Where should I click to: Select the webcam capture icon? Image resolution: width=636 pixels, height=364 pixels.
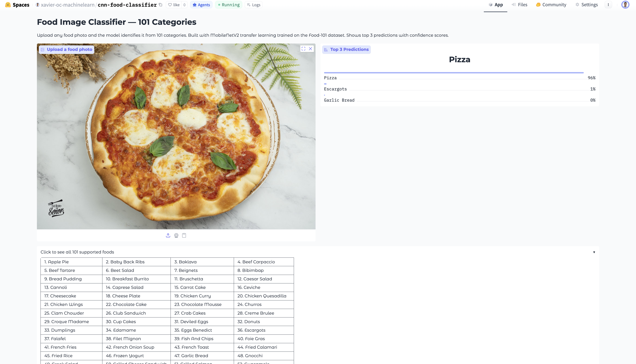[176, 236]
